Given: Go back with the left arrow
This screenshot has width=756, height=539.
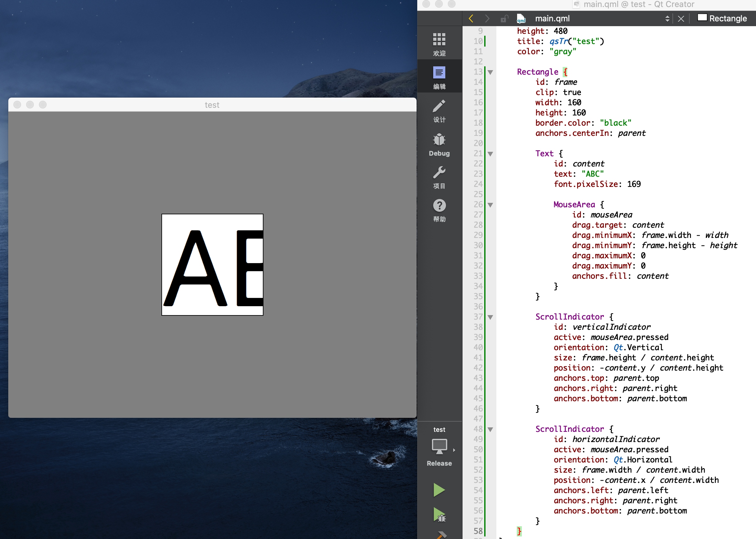Looking at the screenshot, I should pos(471,18).
